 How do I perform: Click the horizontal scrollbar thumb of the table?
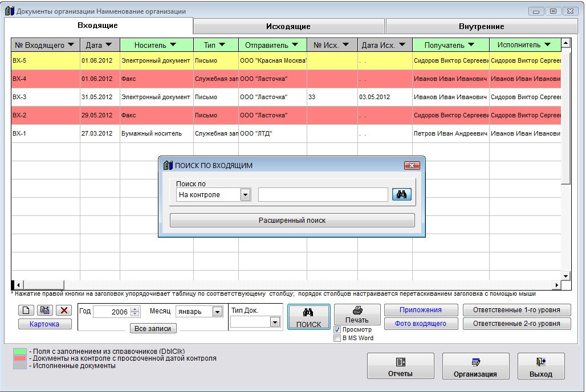click(x=43, y=285)
